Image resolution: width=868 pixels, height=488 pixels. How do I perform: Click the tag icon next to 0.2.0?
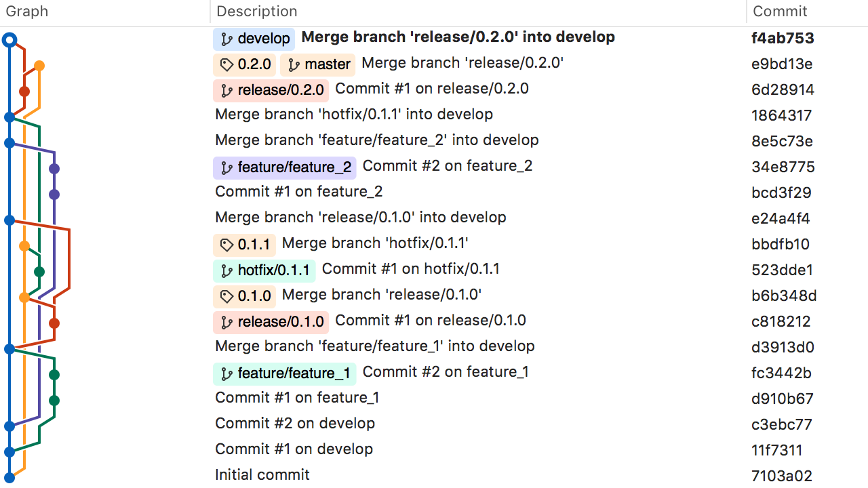(x=227, y=64)
